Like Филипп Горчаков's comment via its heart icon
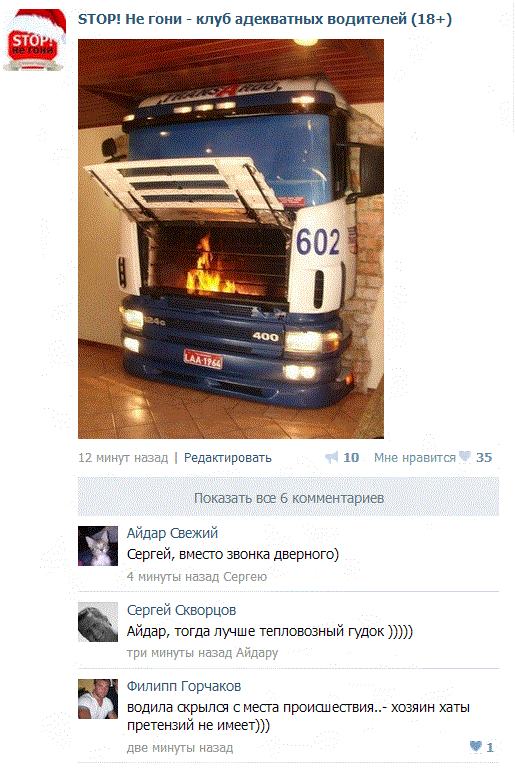The image size is (515, 769). [x=476, y=746]
